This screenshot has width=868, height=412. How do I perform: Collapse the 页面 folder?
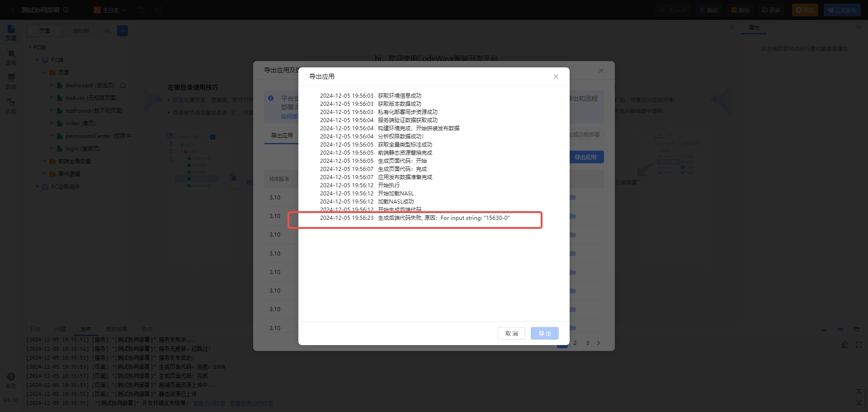point(45,72)
